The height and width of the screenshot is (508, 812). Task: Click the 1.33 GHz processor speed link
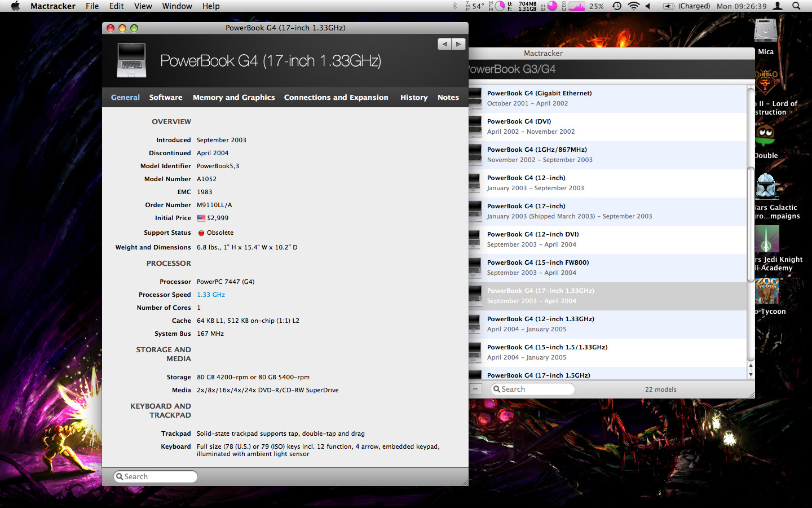211,295
